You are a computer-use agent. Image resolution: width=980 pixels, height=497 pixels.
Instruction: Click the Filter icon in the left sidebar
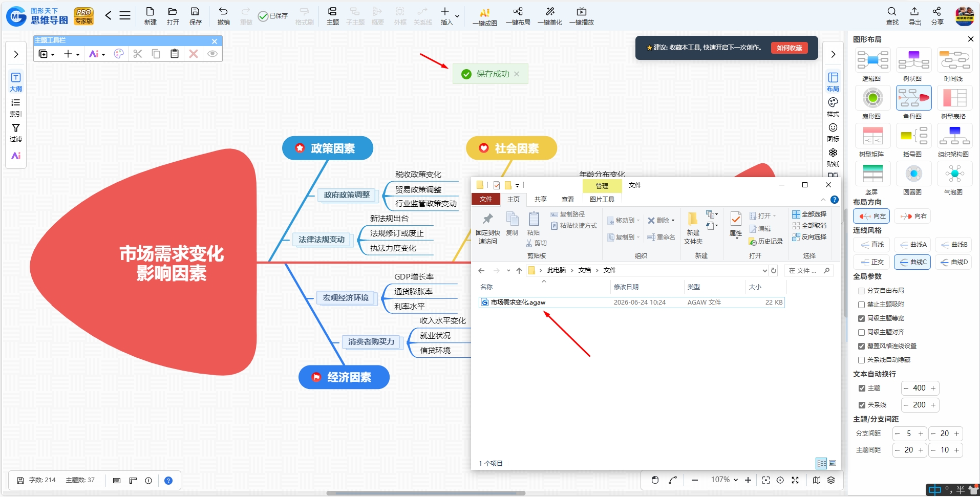click(x=16, y=132)
